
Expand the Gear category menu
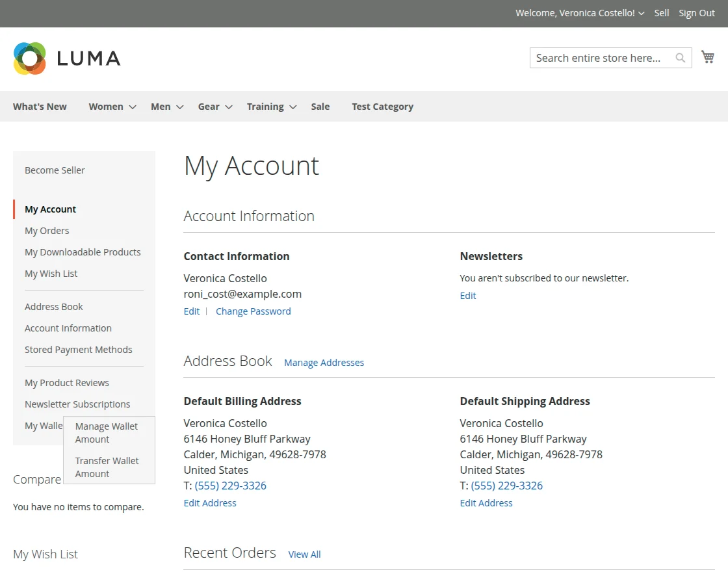pyautogui.click(x=214, y=107)
